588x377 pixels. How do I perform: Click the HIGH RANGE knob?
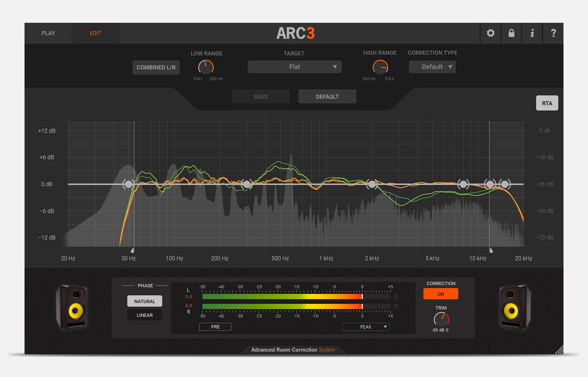(380, 67)
